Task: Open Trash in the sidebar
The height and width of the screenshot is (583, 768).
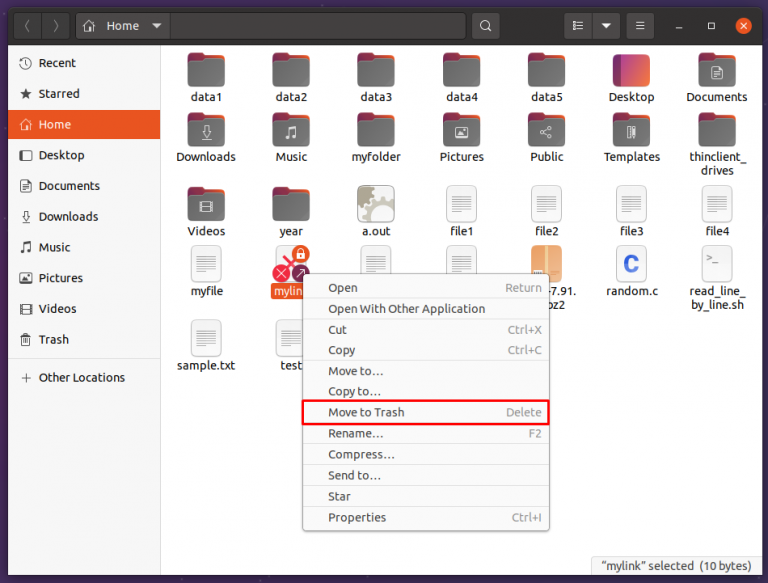Action: (54, 340)
